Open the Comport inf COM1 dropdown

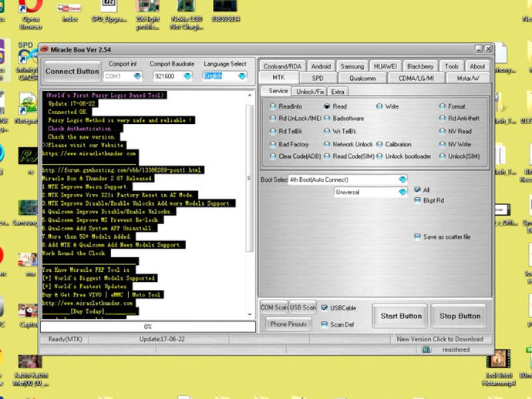[137, 76]
